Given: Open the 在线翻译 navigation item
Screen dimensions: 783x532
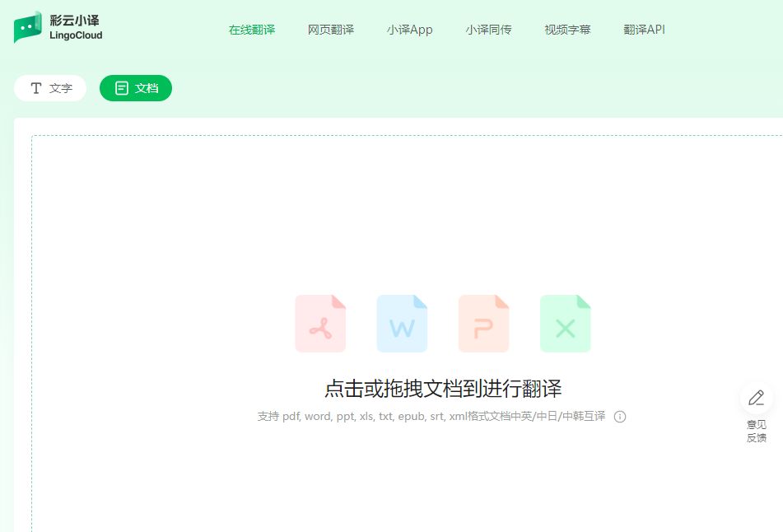Looking at the screenshot, I should tap(252, 30).
